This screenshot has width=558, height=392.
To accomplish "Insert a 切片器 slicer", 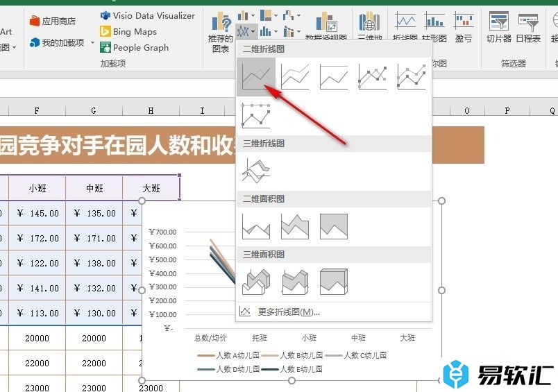I will (x=499, y=27).
